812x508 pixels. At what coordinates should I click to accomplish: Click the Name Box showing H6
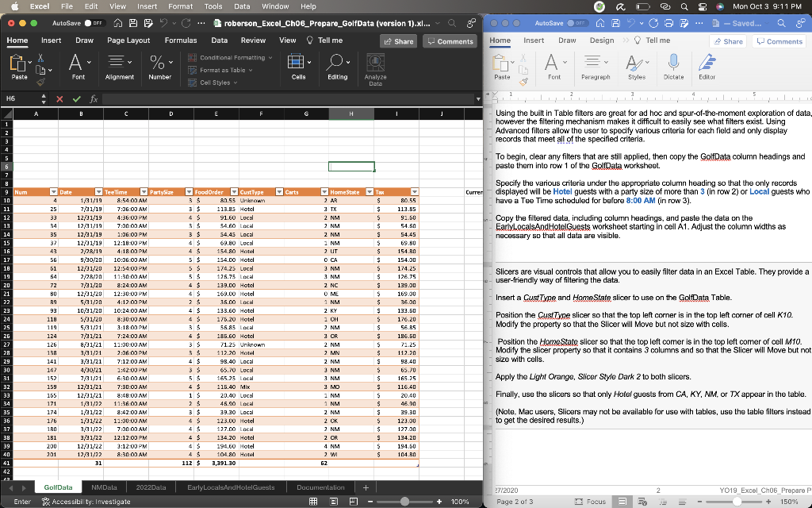(x=21, y=99)
